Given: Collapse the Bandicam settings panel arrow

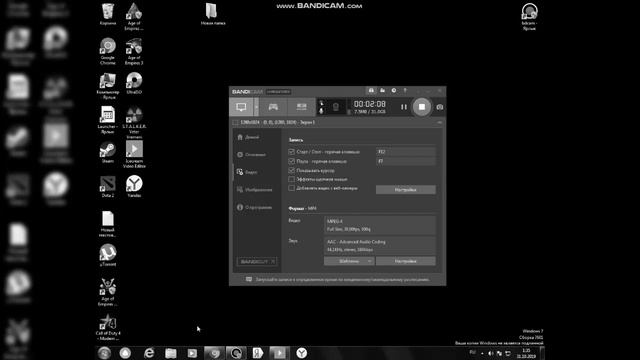Looking at the screenshot, I should click(x=440, y=122).
